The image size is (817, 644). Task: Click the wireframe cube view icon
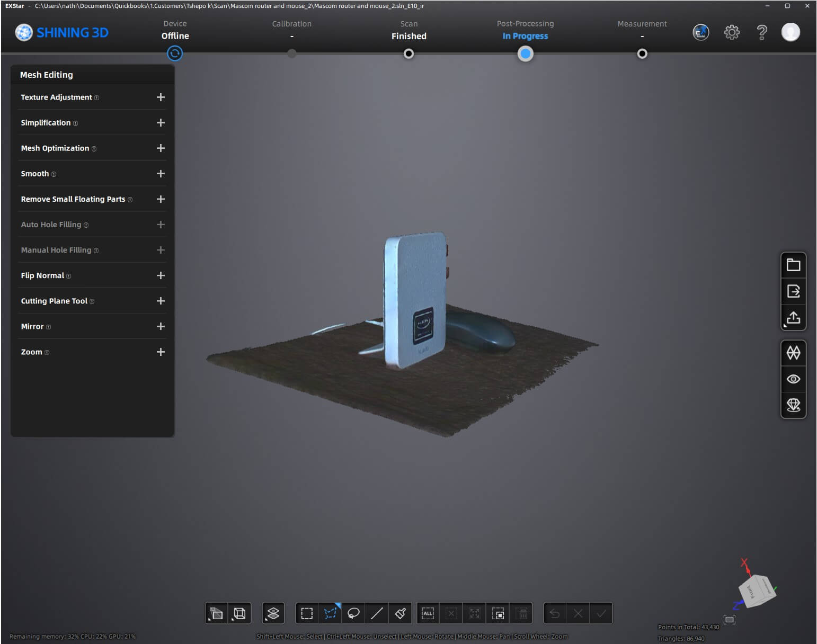[239, 613]
